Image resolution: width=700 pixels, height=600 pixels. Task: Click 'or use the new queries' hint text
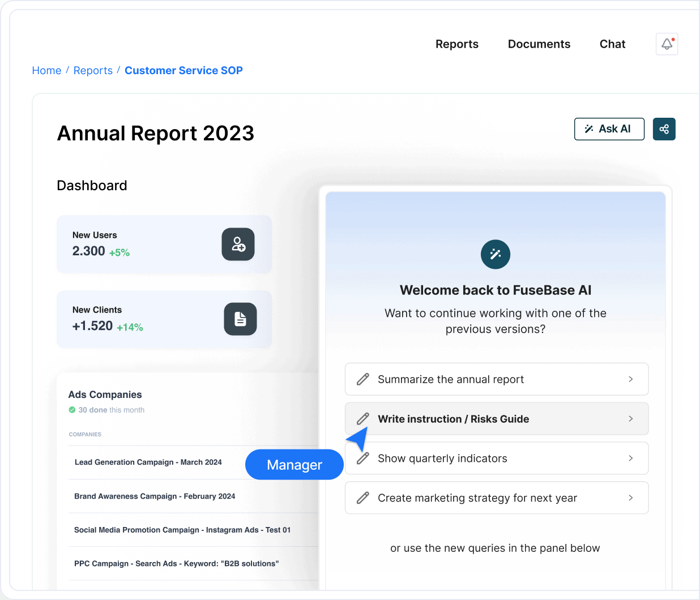pyautogui.click(x=495, y=548)
